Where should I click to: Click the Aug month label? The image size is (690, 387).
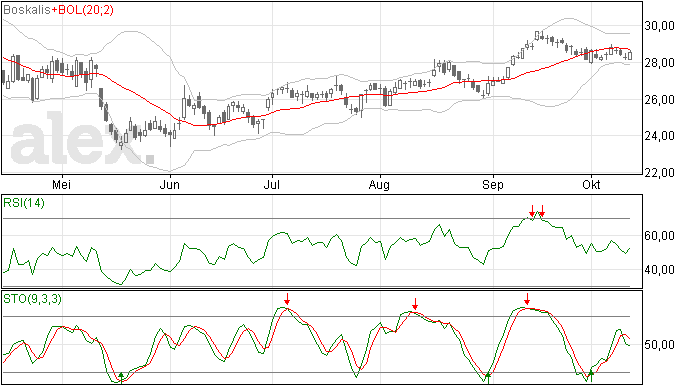(379, 185)
